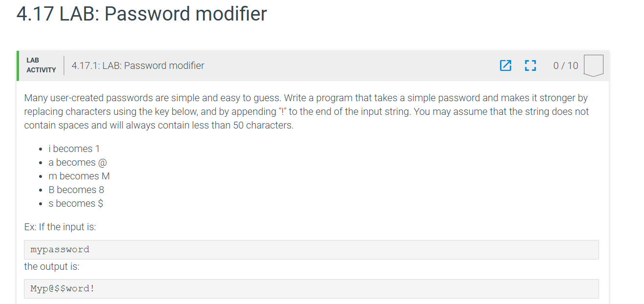
Task: Click the bookmark flag shape in the header
Action: [593, 65]
